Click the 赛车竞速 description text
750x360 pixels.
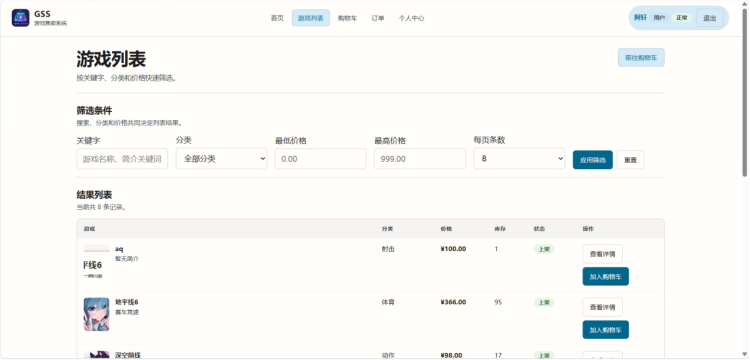click(127, 312)
